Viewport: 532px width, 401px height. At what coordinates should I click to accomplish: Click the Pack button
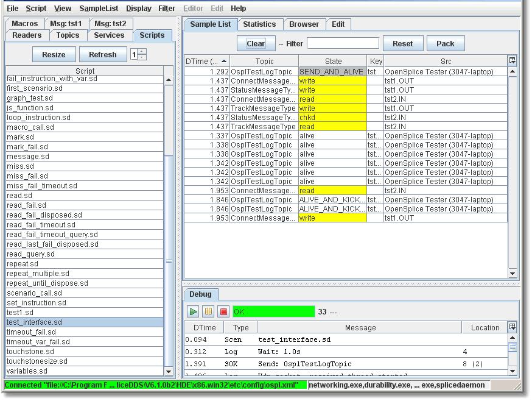pyautogui.click(x=445, y=43)
